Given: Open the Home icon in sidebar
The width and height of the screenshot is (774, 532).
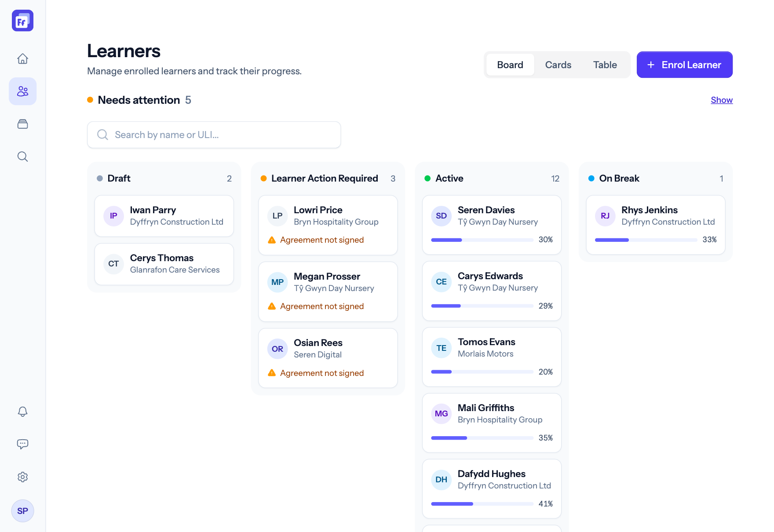Looking at the screenshot, I should coord(22,58).
